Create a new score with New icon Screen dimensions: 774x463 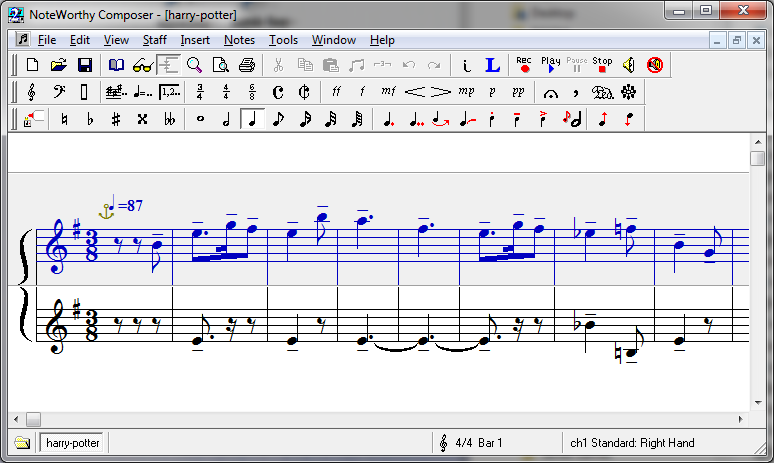[x=33, y=65]
